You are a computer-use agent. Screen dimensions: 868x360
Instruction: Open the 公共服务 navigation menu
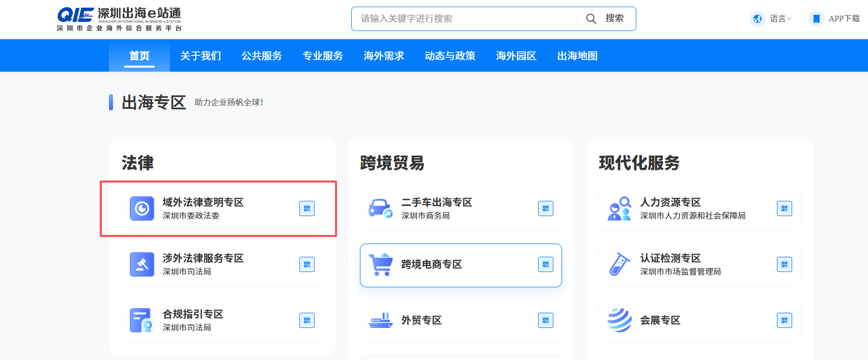pyautogui.click(x=262, y=56)
